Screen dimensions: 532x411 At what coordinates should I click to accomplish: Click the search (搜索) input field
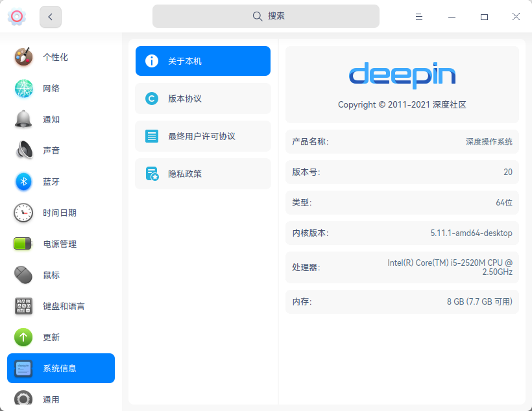click(x=266, y=16)
